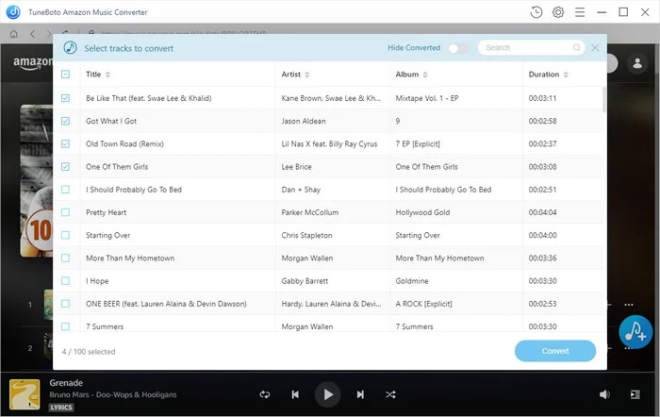Sort tracks by Artist column
The height and width of the screenshot is (417, 660).
pos(291,74)
